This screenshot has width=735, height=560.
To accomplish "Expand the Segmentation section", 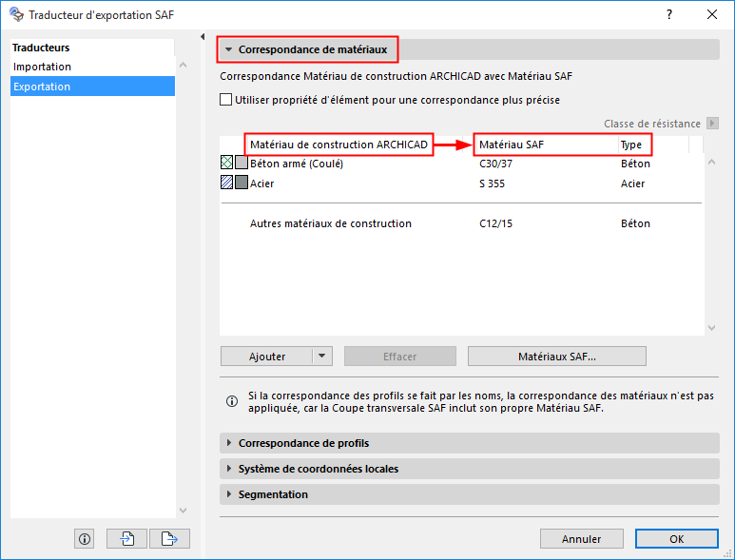I will (x=229, y=494).
